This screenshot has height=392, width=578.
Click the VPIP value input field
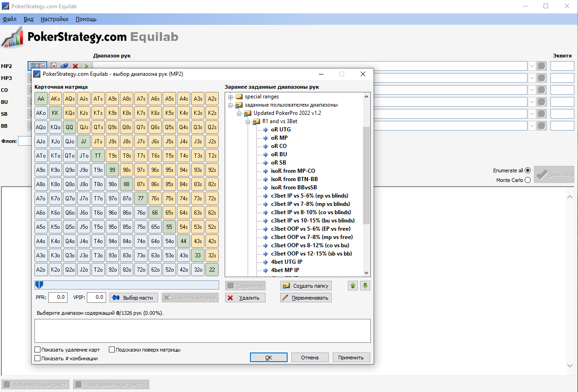pyautogui.click(x=96, y=297)
